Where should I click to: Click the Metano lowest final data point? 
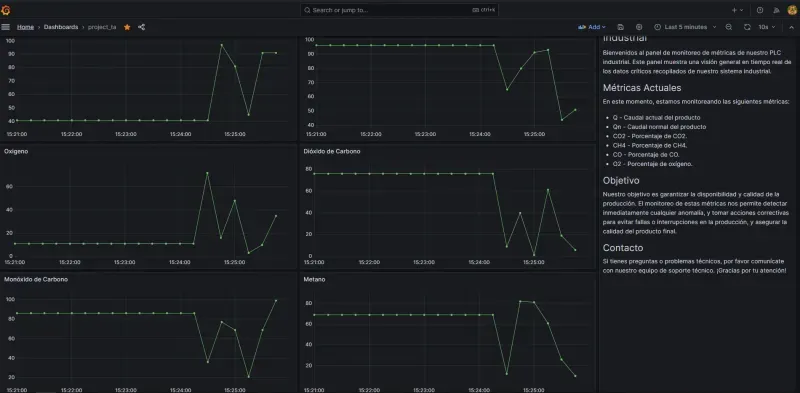(575, 376)
